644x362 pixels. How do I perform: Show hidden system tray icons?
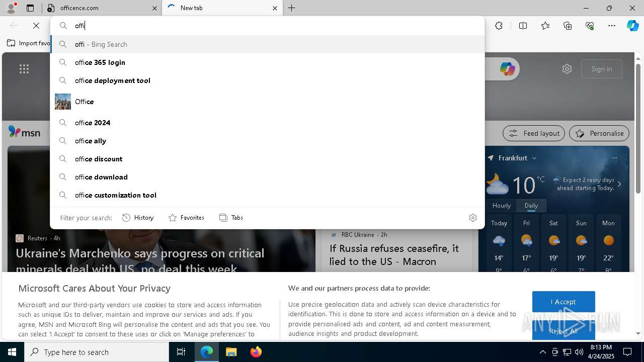click(542, 352)
